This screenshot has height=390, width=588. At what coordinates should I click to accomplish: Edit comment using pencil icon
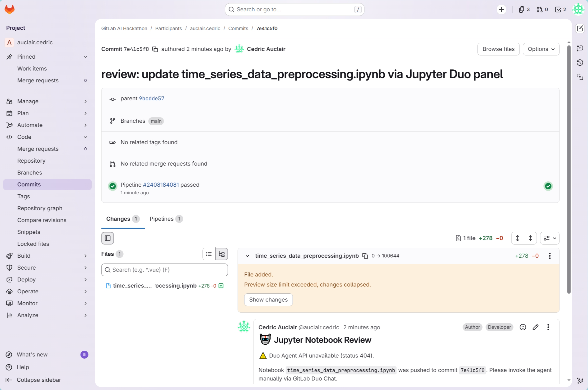[x=535, y=327]
